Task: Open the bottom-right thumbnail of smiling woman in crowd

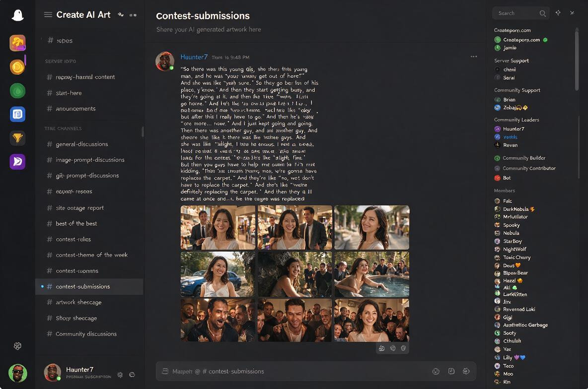Action: 371,321
